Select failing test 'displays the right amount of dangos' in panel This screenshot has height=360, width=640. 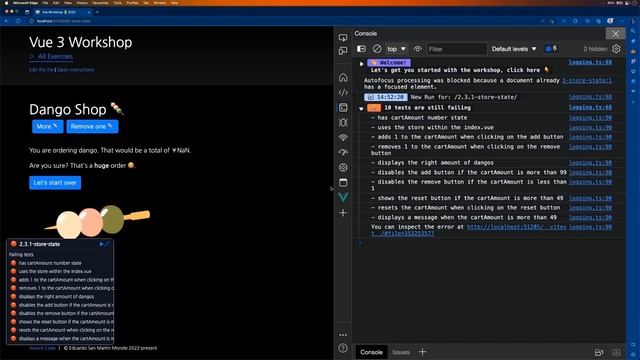pyautogui.click(x=56, y=297)
